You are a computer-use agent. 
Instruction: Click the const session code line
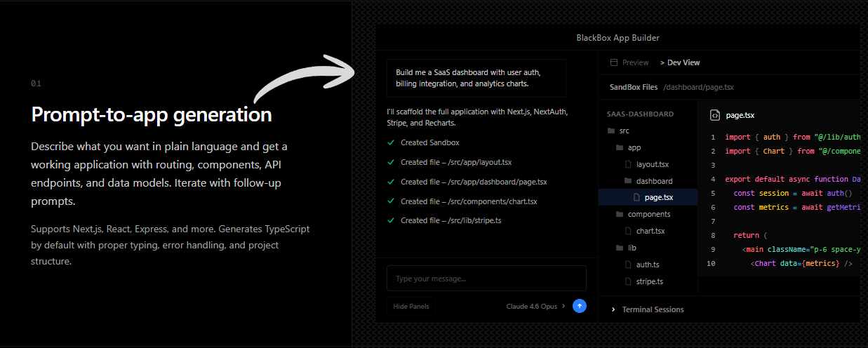[792, 193]
